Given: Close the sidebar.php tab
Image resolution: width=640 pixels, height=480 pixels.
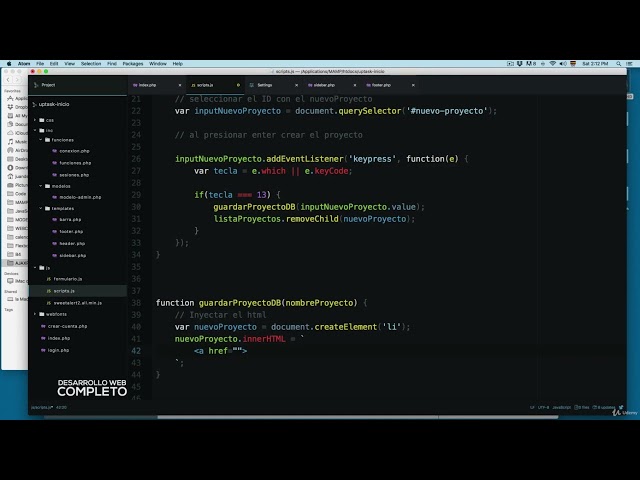Looking at the screenshot, I should click(355, 85).
